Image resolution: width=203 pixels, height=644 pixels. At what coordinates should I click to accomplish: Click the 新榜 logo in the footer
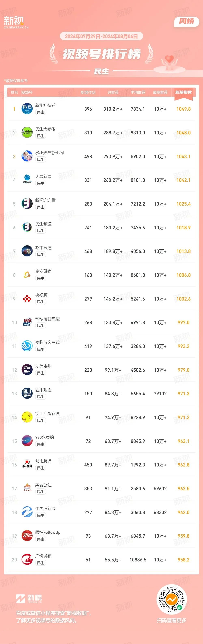pyautogui.click(x=29, y=598)
